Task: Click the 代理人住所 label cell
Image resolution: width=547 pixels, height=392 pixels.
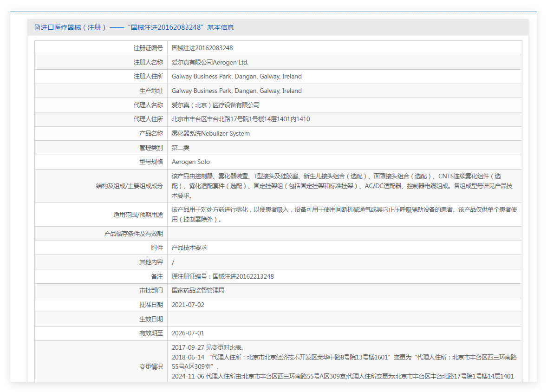Action: 101,119
